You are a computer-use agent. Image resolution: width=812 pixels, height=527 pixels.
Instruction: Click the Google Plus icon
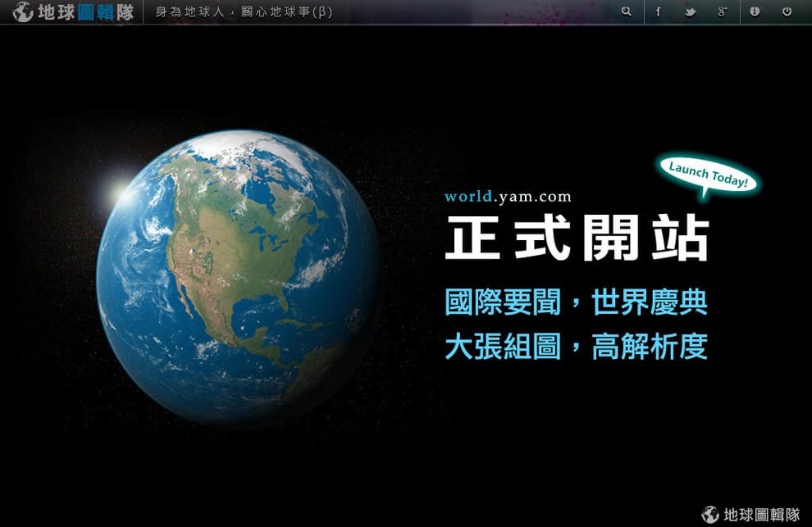pyautogui.click(x=723, y=11)
